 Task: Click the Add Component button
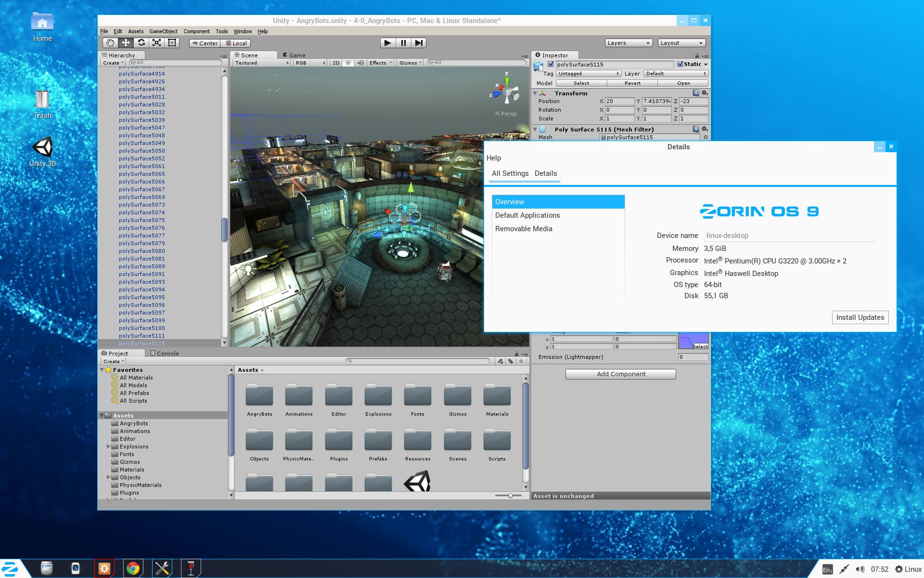pos(620,374)
